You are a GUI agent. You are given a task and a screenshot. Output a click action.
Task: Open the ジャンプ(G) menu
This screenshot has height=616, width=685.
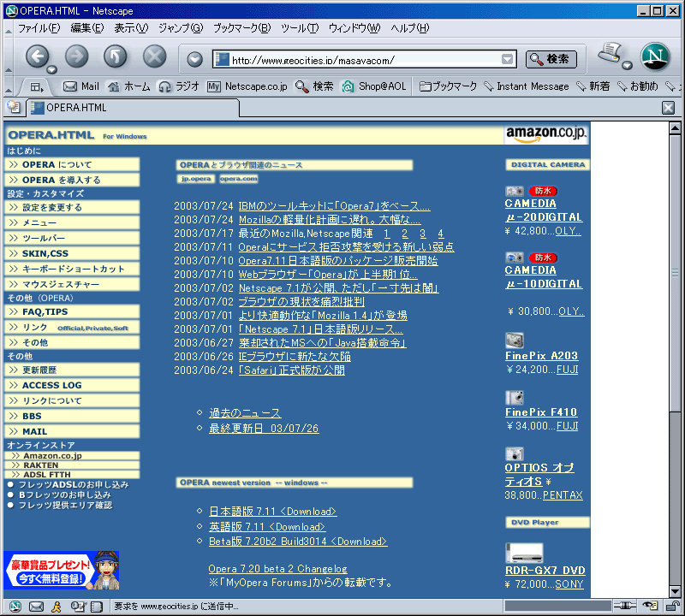pos(181,28)
